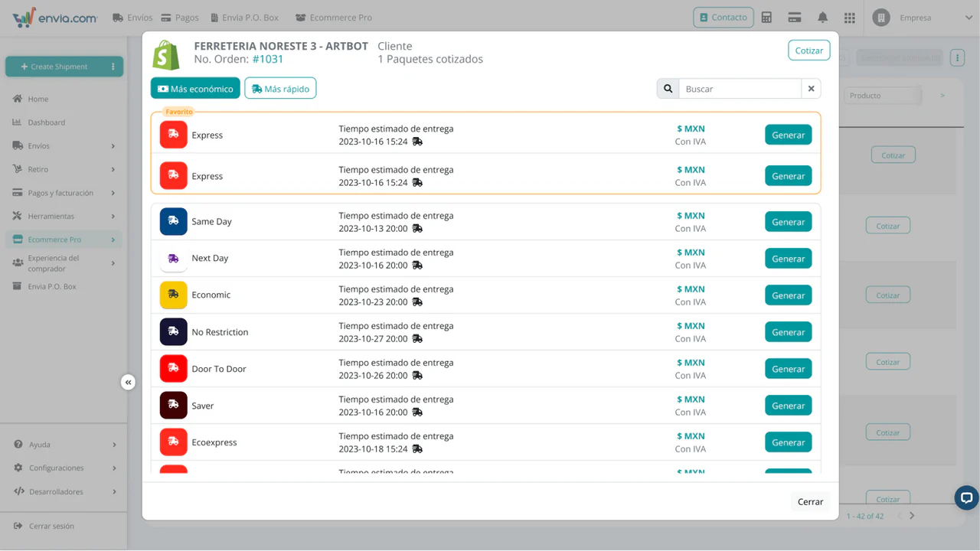The width and height of the screenshot is (980, 551).
Task: Click the 1 Paquetes cotizados text
Action: tap(430, 60)
